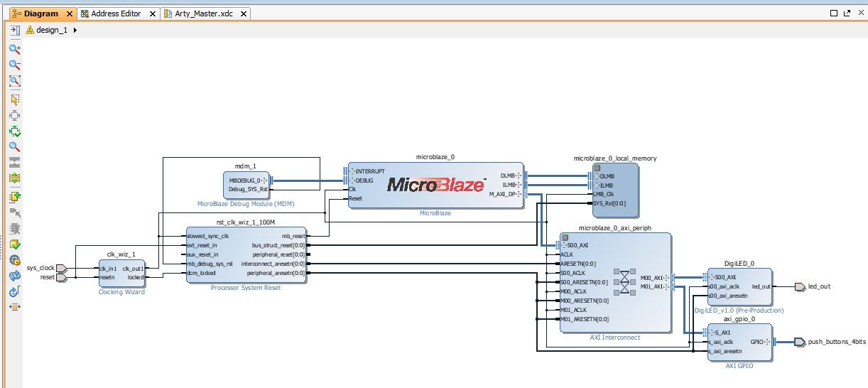868x388 pixels.
Task: Click the Expand All toolbar icon
Action: tap(15, 178)
